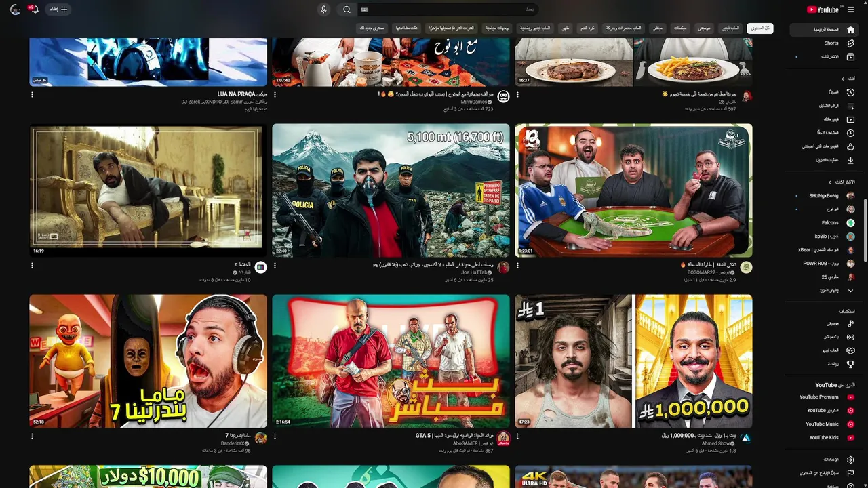Open options menu for Ahmed Show video
The width and height of the screenshot is (868, 488).
pyautogui.click(x=517, y=436)
